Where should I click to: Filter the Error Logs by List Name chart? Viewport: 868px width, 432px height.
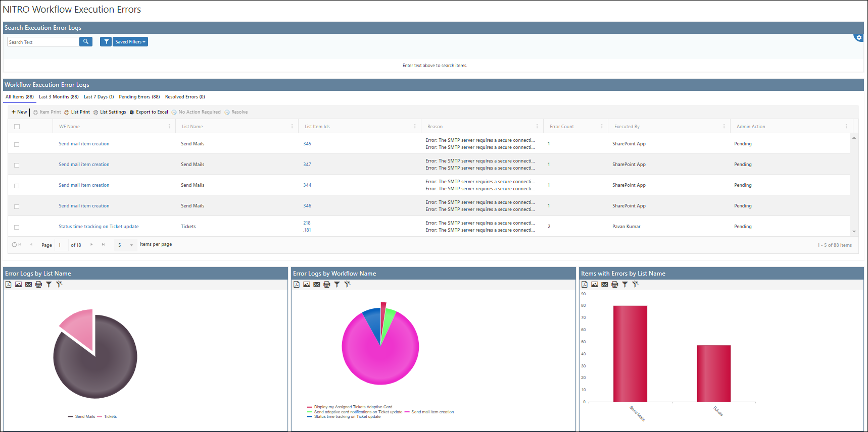point(49,285)
